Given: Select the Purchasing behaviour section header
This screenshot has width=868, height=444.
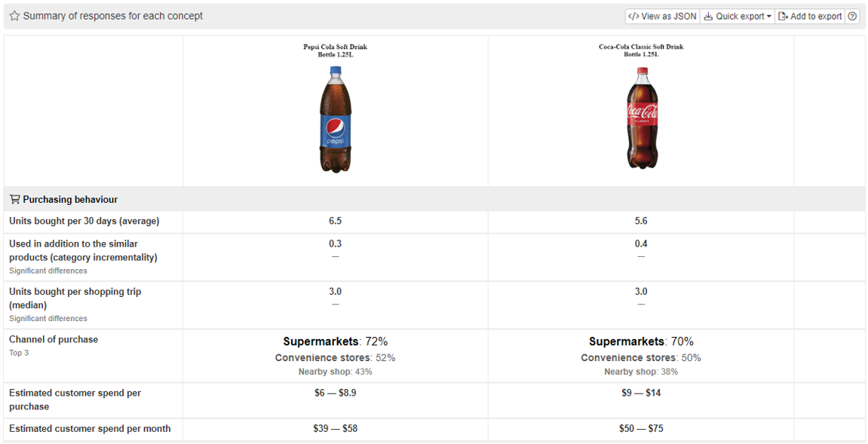Looking at the screenshot, I should 70,200.
